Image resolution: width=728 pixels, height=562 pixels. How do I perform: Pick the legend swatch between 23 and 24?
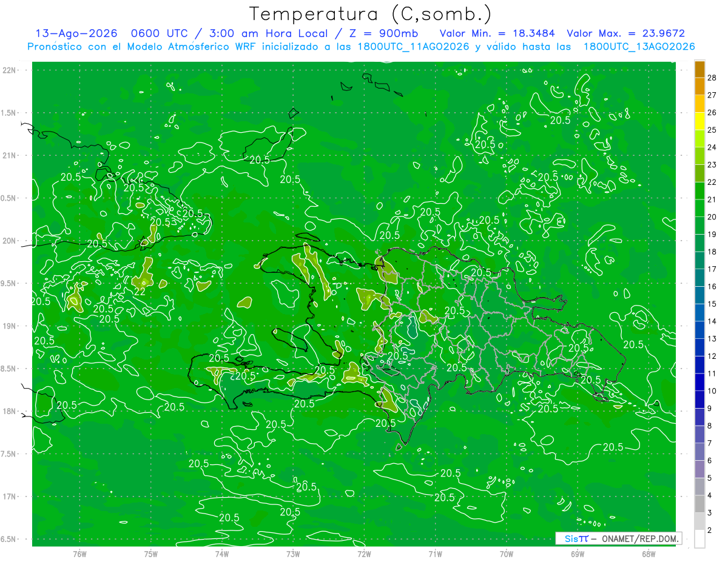(699, 156)
